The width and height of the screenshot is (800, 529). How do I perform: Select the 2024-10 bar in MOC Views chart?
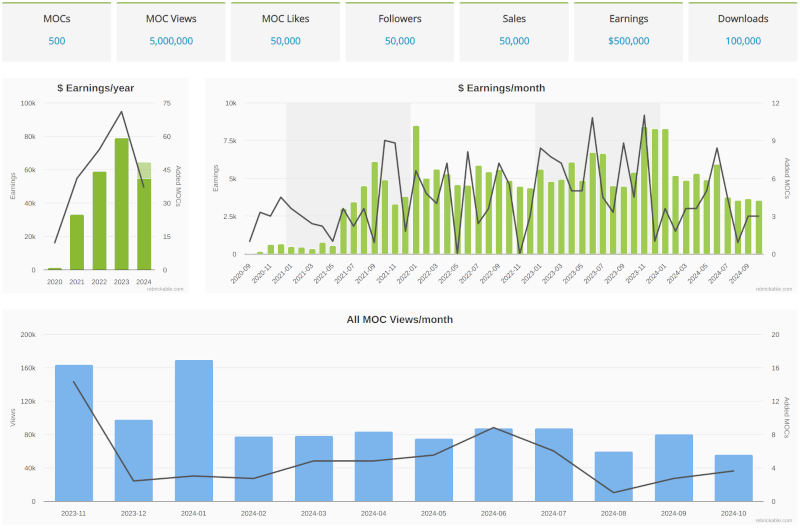pyautogui.click(x=734, y=478)
